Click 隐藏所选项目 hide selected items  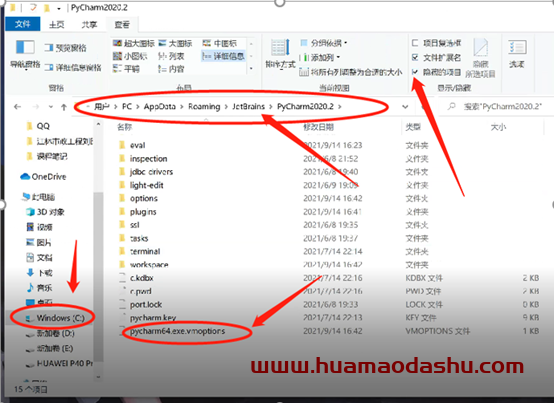click(x=480, y=58)
